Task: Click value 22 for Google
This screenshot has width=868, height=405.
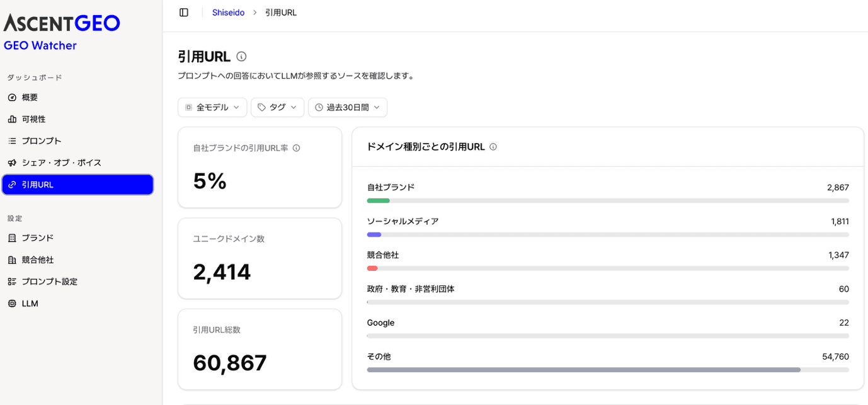Action: point(844,322)
